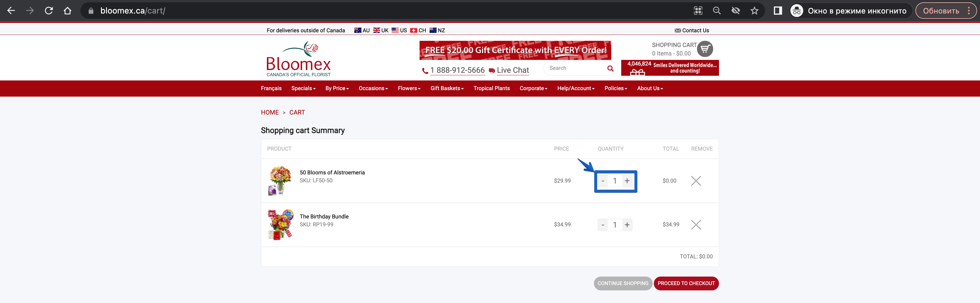Decrease quantity of 50 Blooms of Astroemeria
The width and height of the screenshot is (980, 303).
click(603, 181)
